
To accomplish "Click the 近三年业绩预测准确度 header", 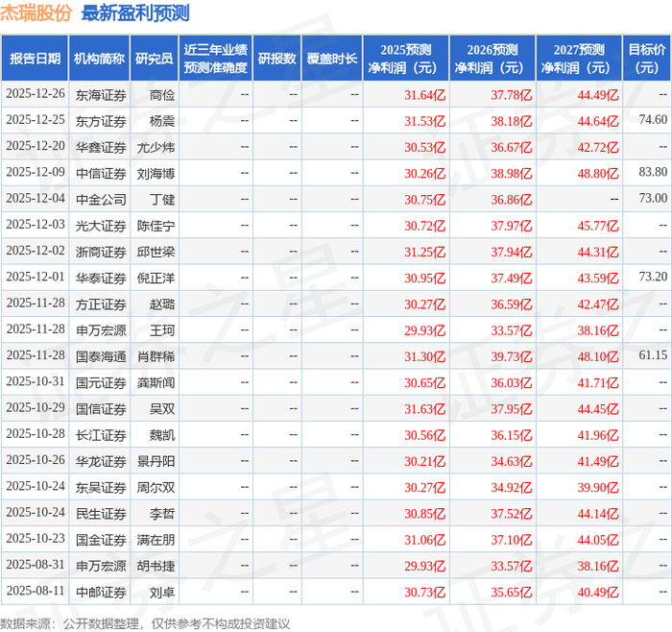I will [x=216, y=59].
